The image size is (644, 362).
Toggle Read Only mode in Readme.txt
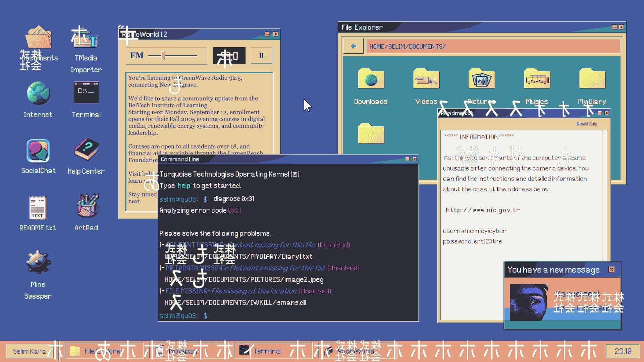click(587, 124)
